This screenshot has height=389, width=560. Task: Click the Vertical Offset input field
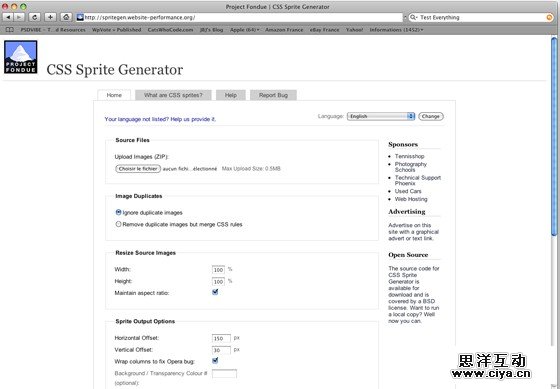(221, 350)
